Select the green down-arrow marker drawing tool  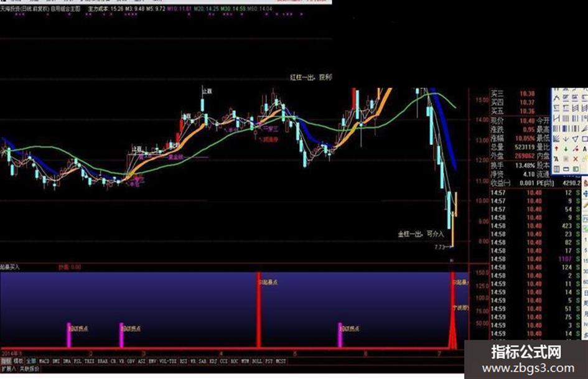pyautogui.click(x=566, y=149)
